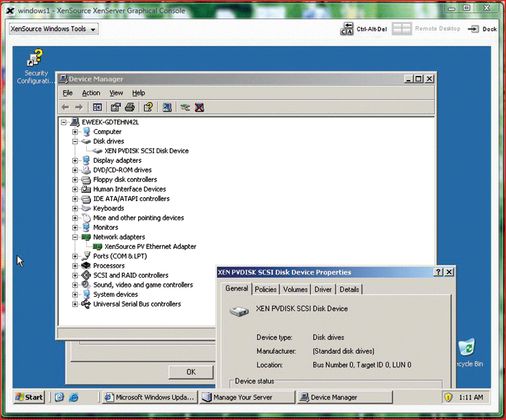Switch to the Details tab

[x=349, y=289]
